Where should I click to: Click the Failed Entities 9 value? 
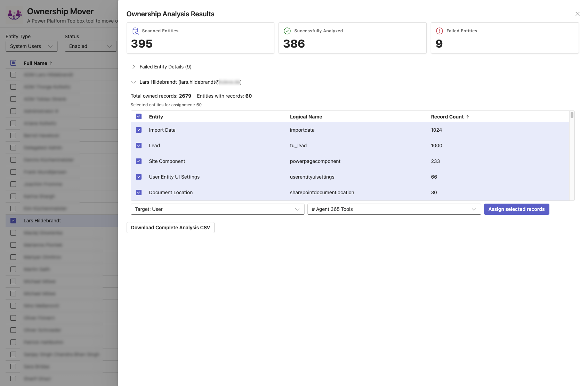[439, 44]
